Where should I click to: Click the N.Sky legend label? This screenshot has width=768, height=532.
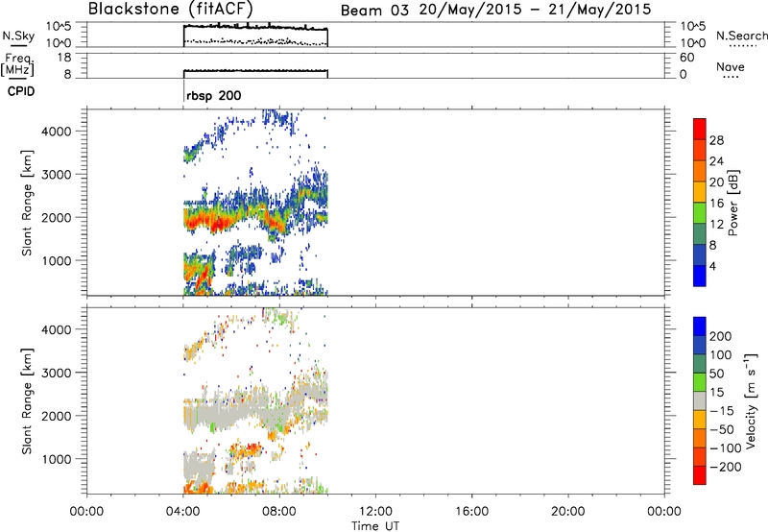pos(18,36)
